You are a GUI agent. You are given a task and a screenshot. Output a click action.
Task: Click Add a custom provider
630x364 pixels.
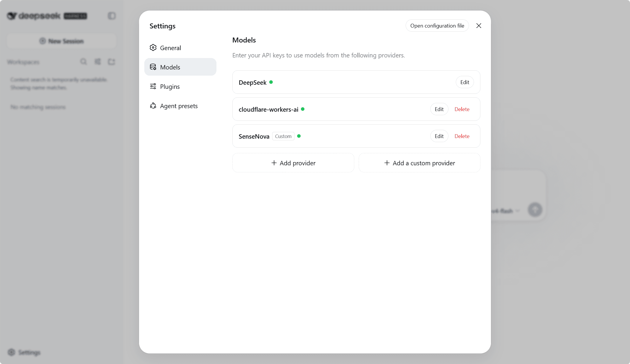click(x=419, y=163)
